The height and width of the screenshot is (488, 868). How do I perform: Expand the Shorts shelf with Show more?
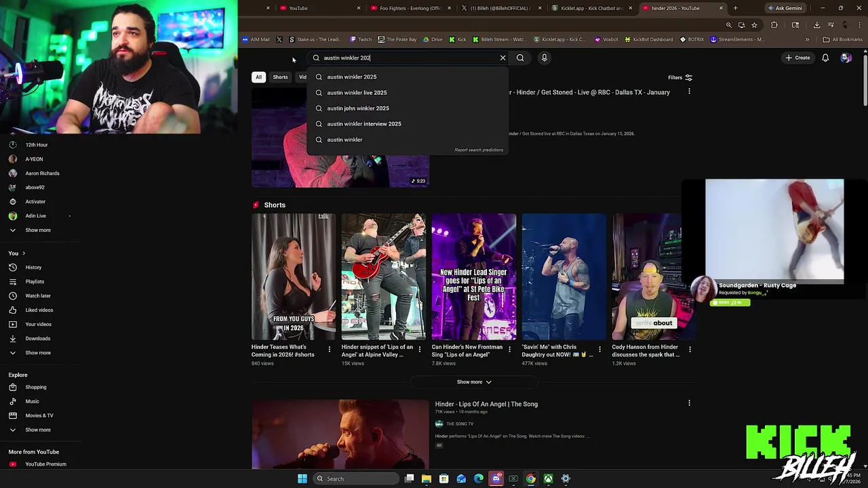[x=474, y=382]
